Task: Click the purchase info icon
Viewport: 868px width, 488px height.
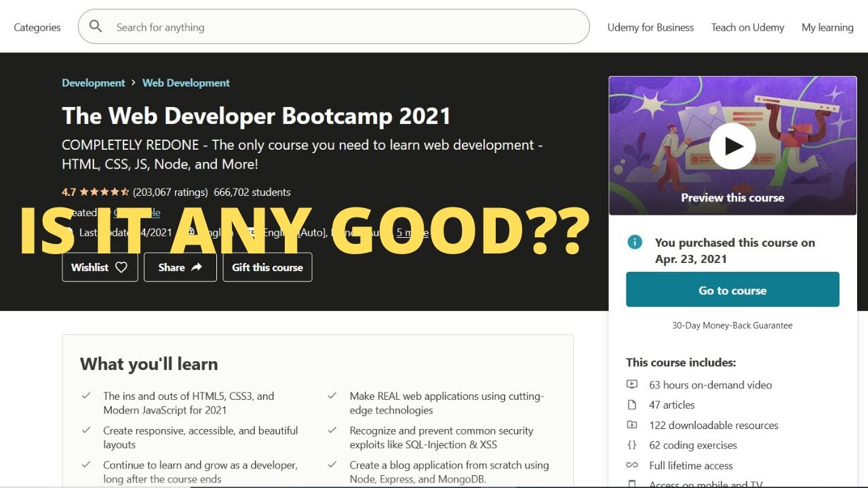Action: tap(635, 242)
